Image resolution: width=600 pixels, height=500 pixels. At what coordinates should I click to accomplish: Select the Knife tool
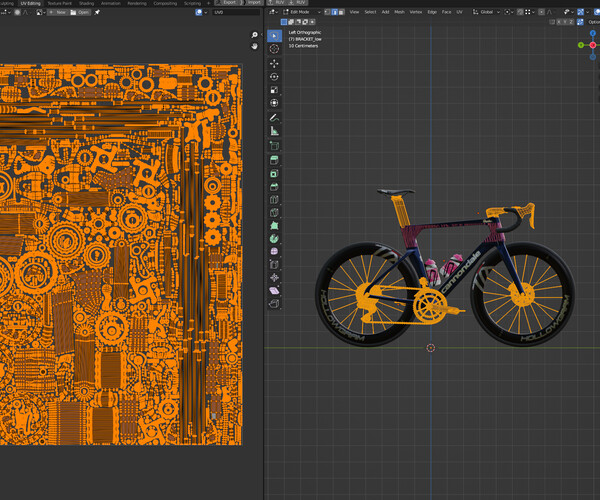274,213
